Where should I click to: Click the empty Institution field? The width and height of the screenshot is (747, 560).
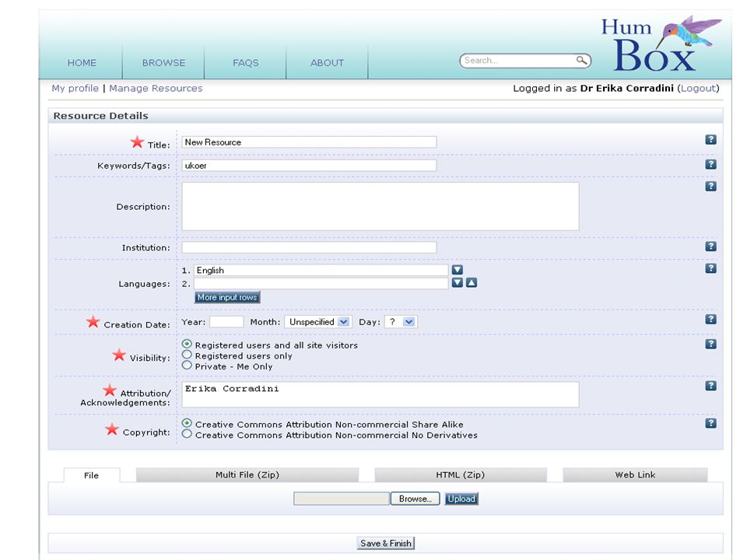point(309,247)
